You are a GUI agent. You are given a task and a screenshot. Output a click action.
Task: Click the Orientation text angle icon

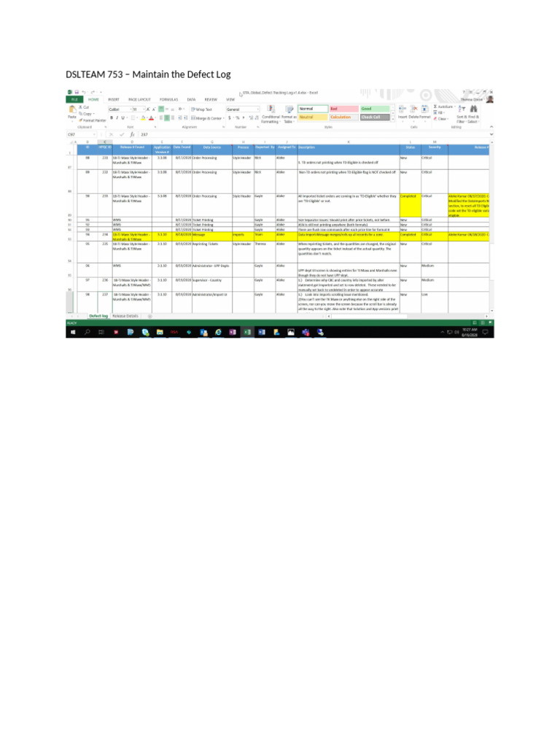pos(181,109)
